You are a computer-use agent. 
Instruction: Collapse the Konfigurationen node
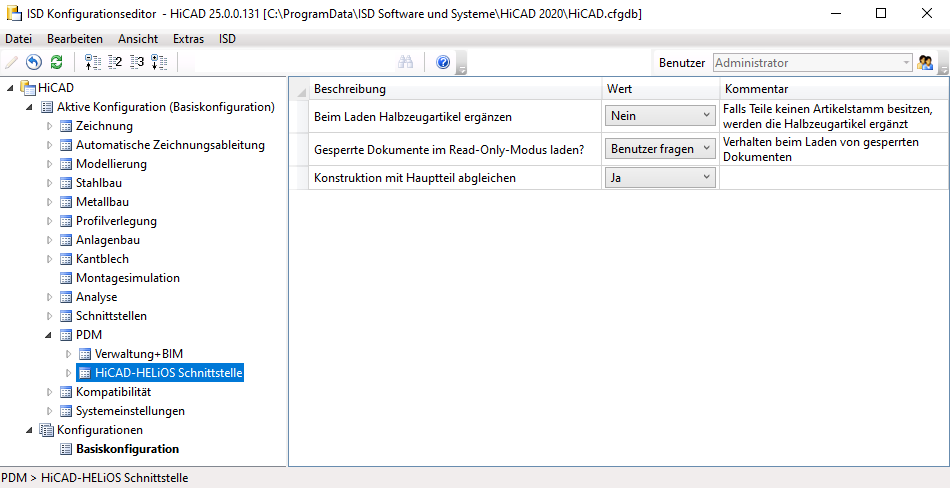tap(30, 430)
